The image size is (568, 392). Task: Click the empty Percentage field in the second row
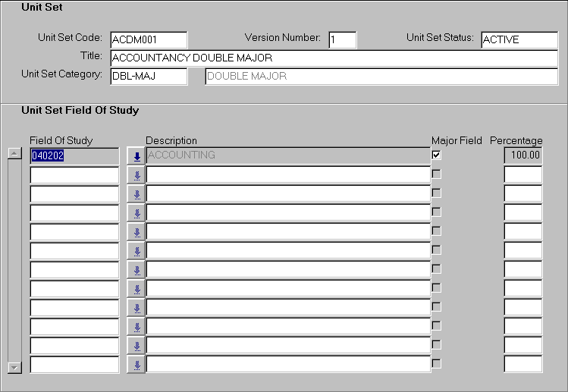(523, 174)
